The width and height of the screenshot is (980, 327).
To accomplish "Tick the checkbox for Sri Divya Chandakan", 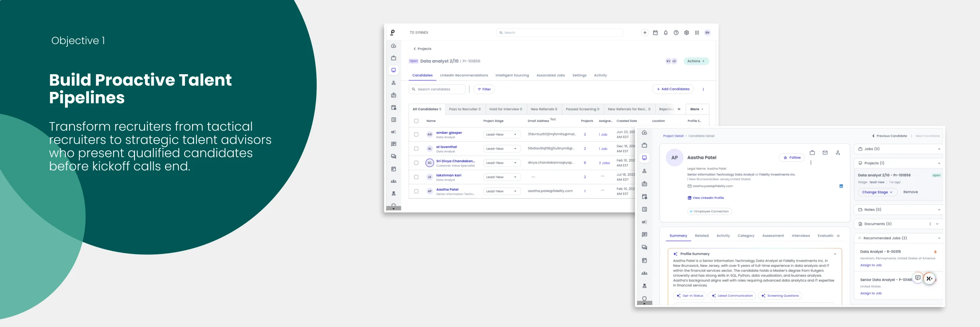I will [x=416, y=163].
